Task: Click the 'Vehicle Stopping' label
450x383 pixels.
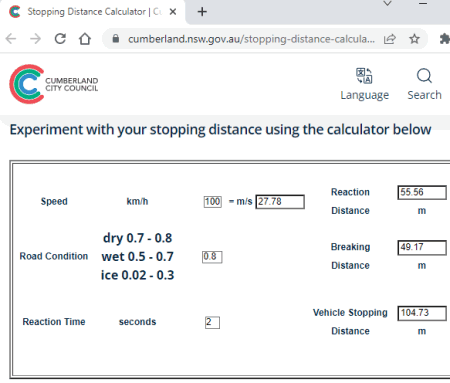Action: [350, 313]
